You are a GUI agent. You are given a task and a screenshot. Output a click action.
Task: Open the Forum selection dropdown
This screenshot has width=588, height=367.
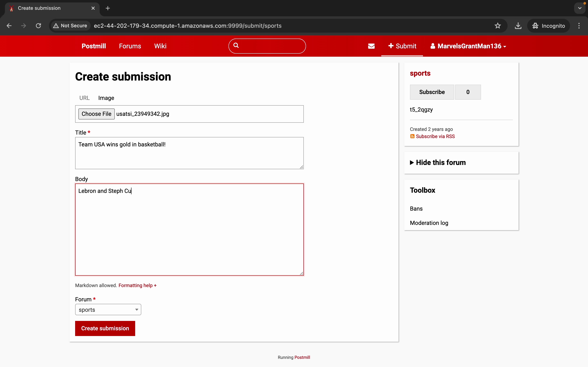(x=108, y=310)
